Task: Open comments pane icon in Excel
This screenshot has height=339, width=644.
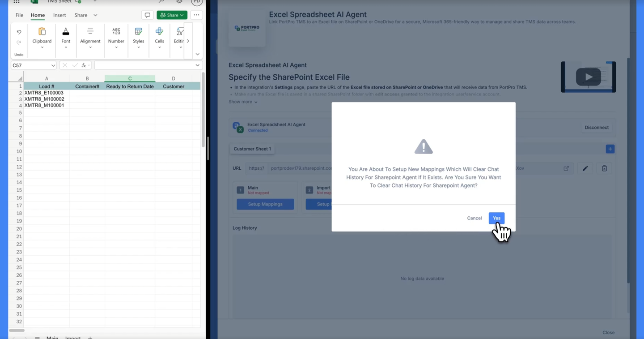Action: pos(147,15)
